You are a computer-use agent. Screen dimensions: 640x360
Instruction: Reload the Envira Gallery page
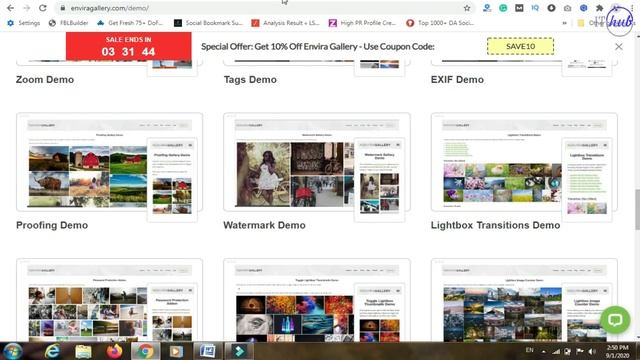tap(42, 8)
